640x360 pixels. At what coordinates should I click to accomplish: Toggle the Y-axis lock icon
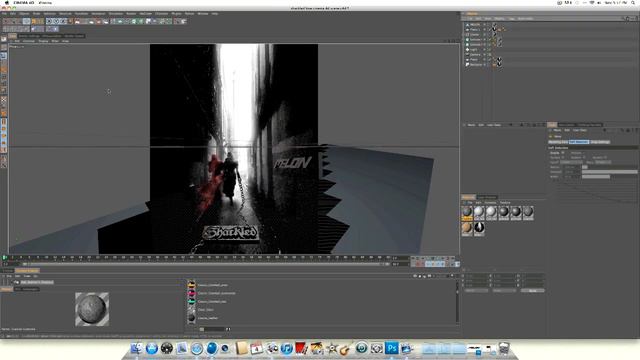coord(57,21)
